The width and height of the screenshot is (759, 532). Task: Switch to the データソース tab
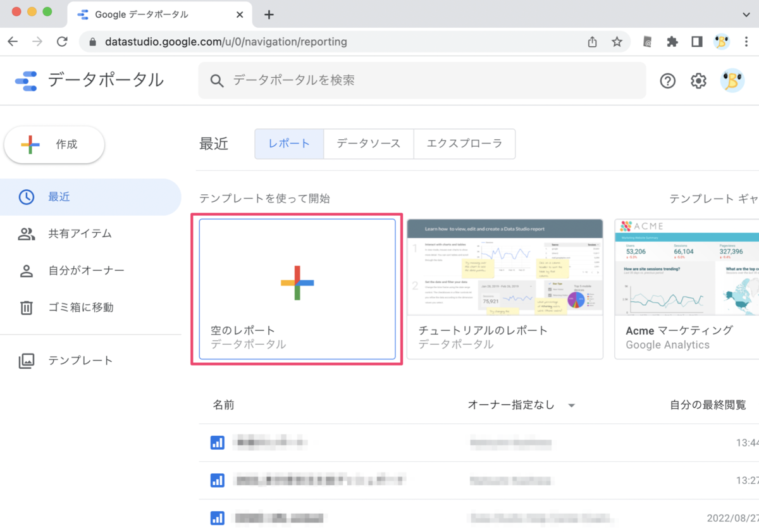(x=369, y=144)
